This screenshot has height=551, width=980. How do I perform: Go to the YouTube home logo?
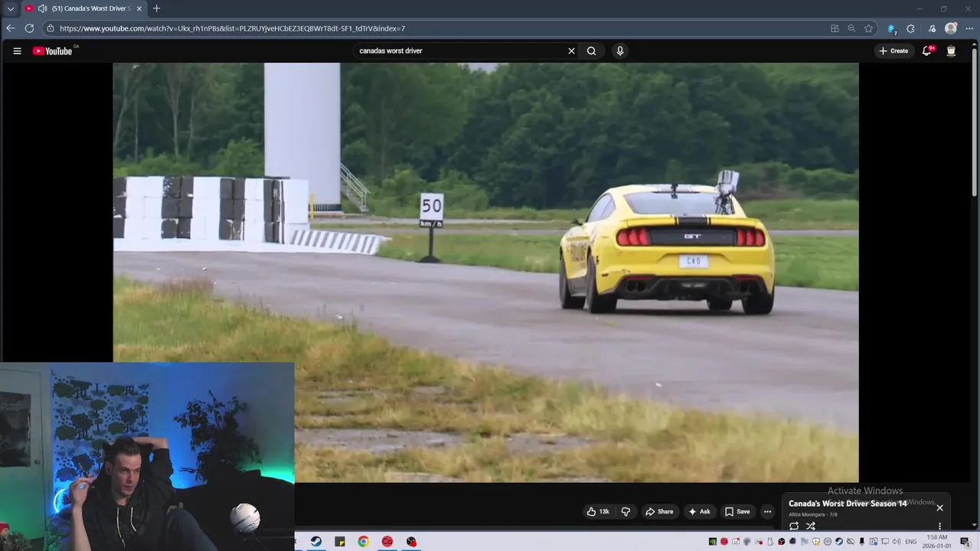pyautogui.click(x=52, y=51)
